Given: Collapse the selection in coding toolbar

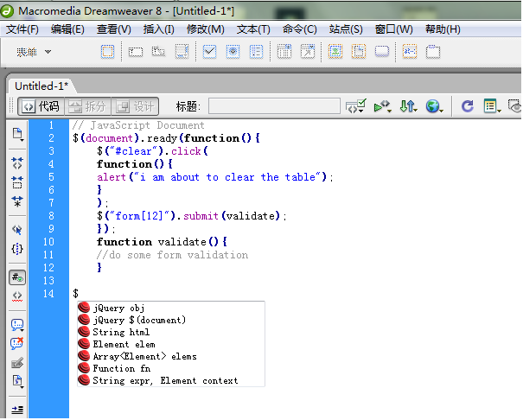Looking at the screenshot, I should point(17,182).
